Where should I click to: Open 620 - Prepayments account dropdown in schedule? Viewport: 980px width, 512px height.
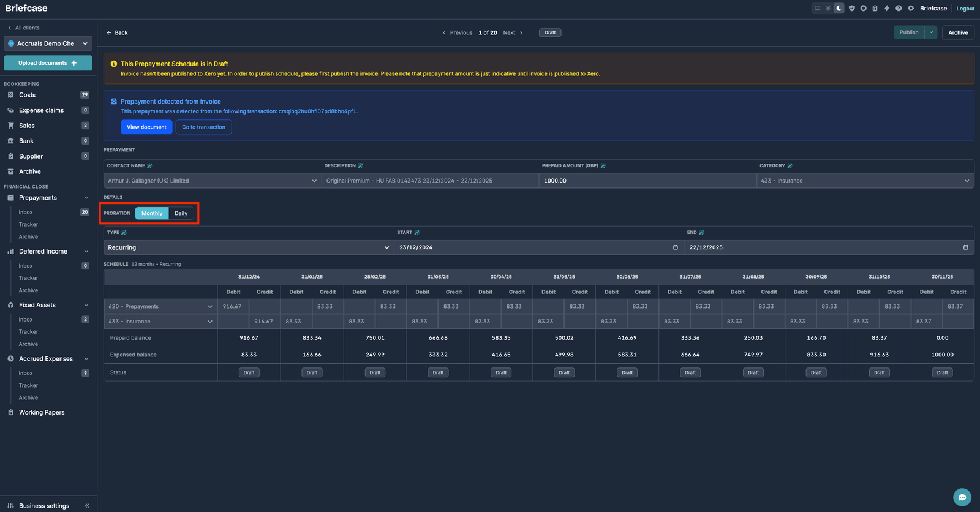pos(160,306)
